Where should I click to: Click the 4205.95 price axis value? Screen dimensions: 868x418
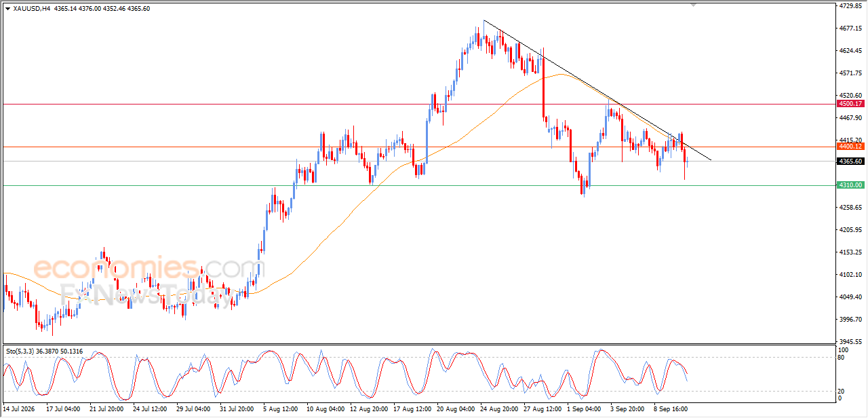pyautogui.click(x=850, y=230)
